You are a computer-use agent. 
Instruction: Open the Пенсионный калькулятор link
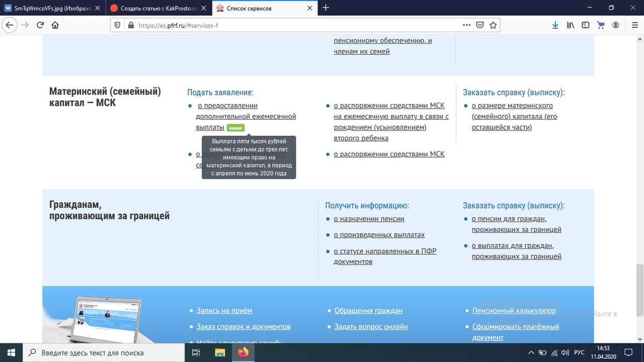pos(514,311)
